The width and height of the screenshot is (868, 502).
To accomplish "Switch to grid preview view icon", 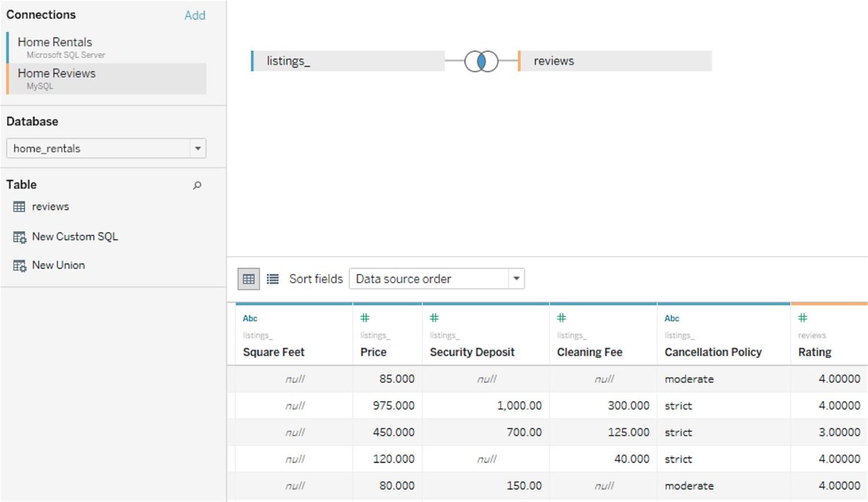I will (x=249, y=278).
